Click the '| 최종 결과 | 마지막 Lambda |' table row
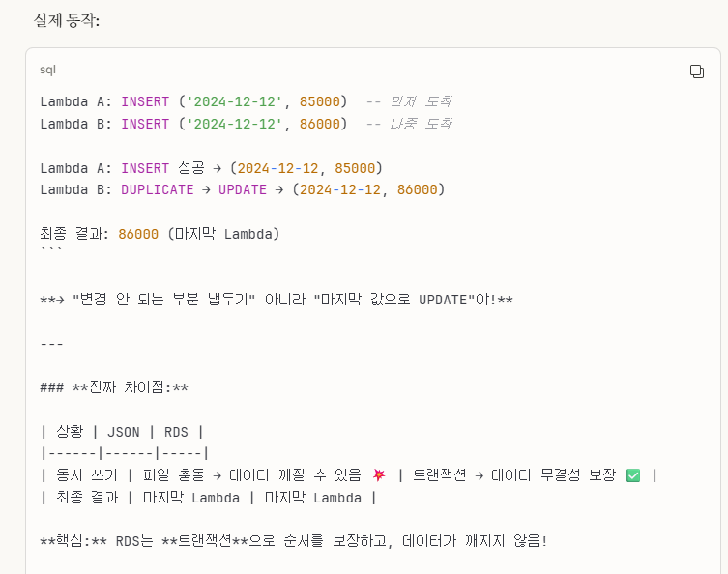The image size is (728, 574). click(208, 498)
